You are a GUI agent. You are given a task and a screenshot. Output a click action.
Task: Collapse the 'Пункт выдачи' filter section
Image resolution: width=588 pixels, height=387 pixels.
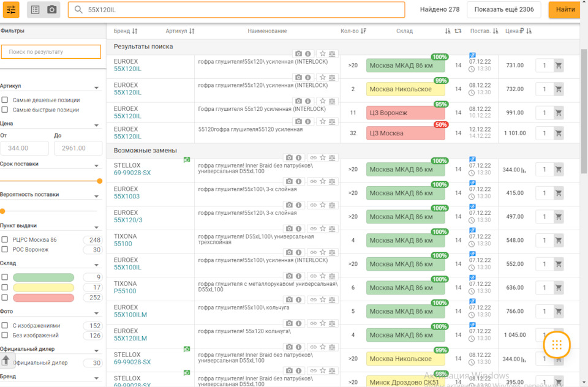coord(97,227)
